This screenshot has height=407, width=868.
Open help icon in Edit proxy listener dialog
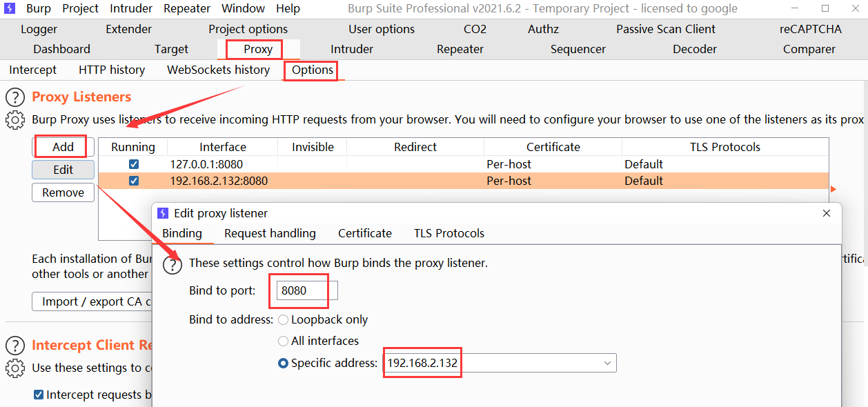(172, 265)
